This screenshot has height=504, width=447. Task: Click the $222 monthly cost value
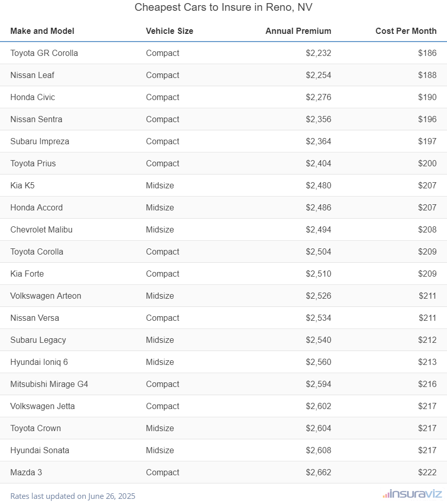click(x=427, y=472)
